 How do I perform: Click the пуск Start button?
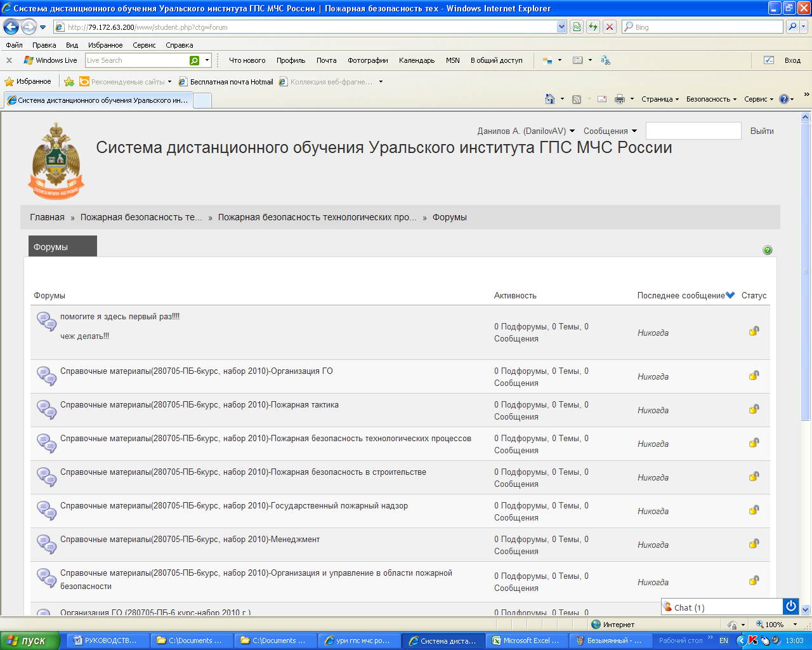pos(30,640)
